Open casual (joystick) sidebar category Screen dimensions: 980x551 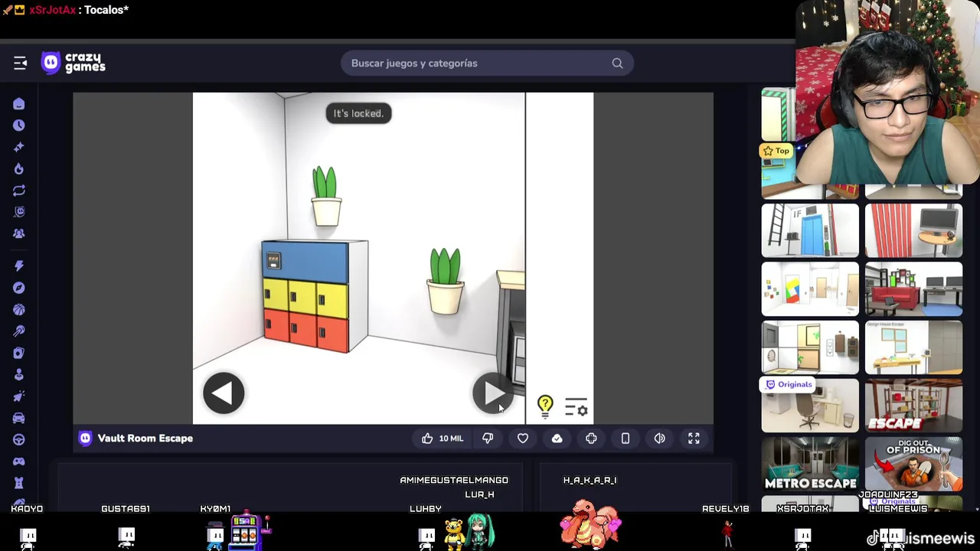click(19, 374)
